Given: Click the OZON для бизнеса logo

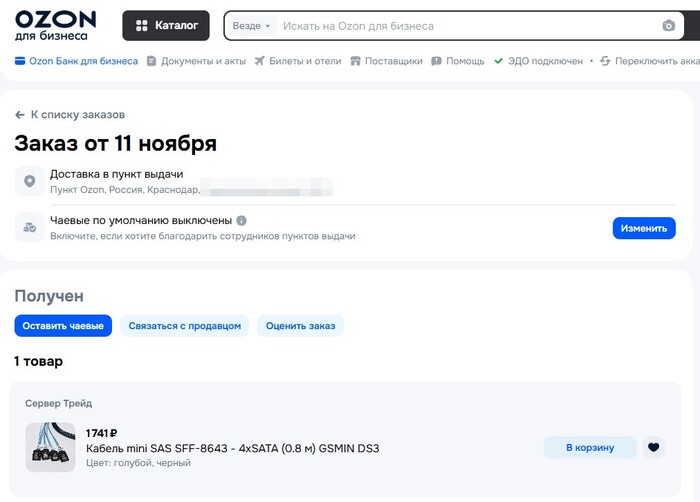Looking at the screenshot, I should [55, 25].
